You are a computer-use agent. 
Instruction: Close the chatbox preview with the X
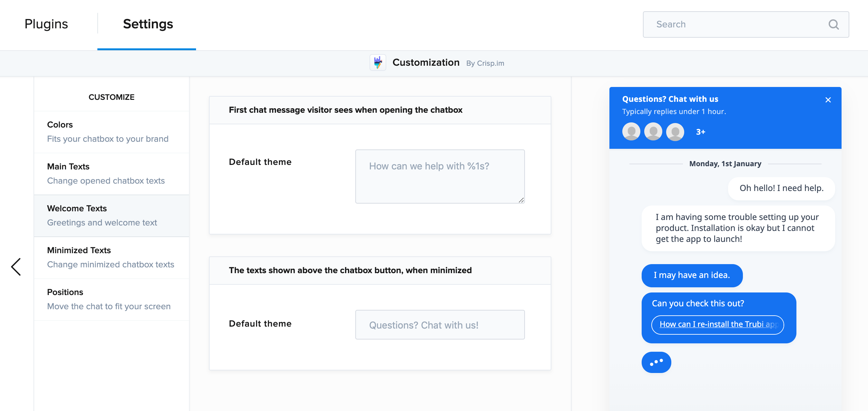pyautogui.click(x=828, y=100)
